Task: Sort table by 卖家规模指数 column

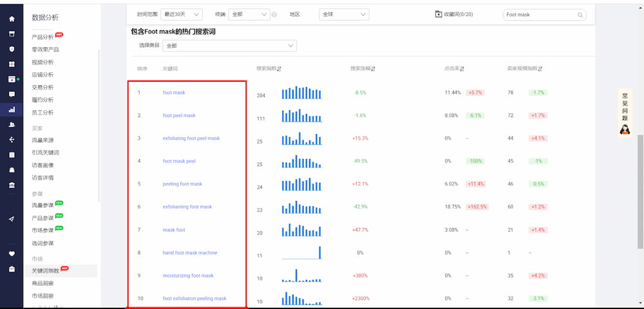Action: (540, 69)
